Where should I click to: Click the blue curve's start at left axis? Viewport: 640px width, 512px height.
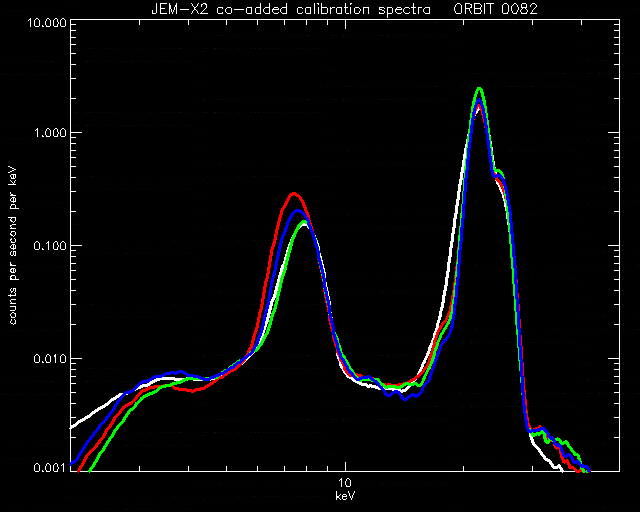(x=72, y=464)
